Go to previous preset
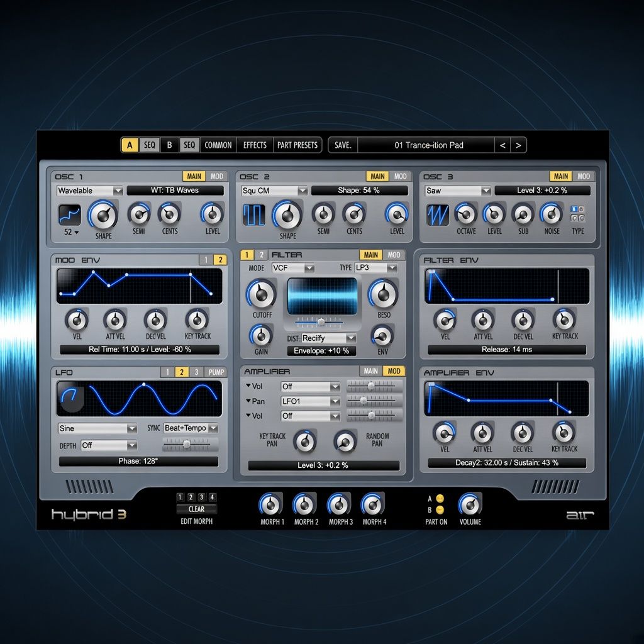The height and width of the screenshot is (644, 644). click(x=502, y=145)
